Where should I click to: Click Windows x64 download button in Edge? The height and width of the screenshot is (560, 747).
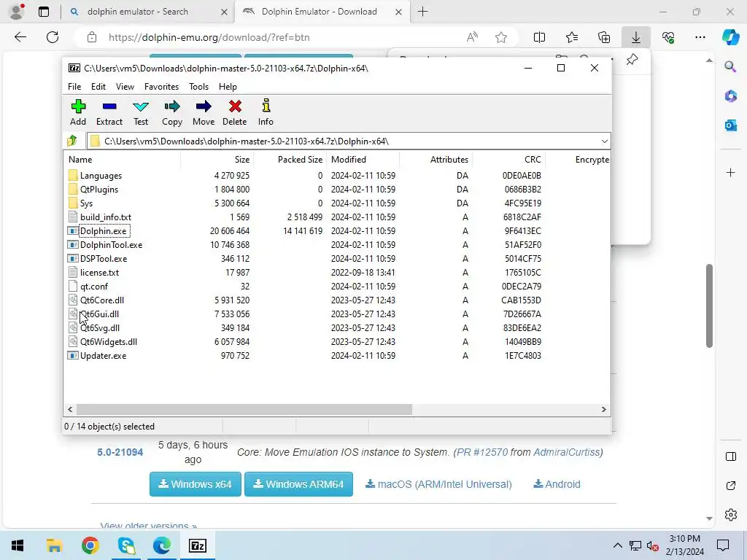[x=196, y=484]
